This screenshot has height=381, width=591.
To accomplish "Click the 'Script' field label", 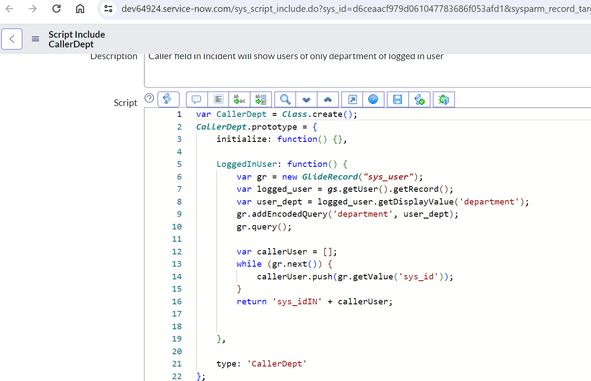I will pos(125,103).
